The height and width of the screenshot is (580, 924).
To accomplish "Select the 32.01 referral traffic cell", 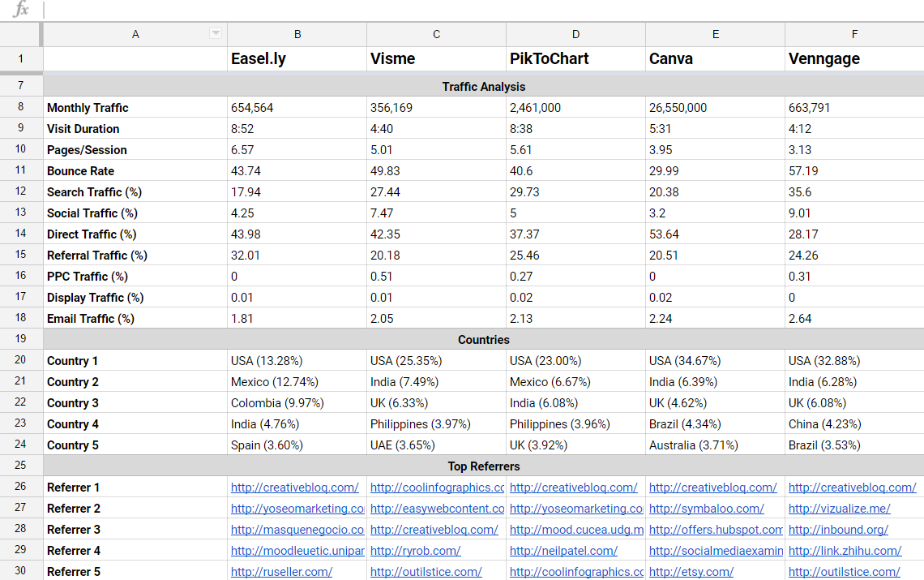I will [297, 255].
